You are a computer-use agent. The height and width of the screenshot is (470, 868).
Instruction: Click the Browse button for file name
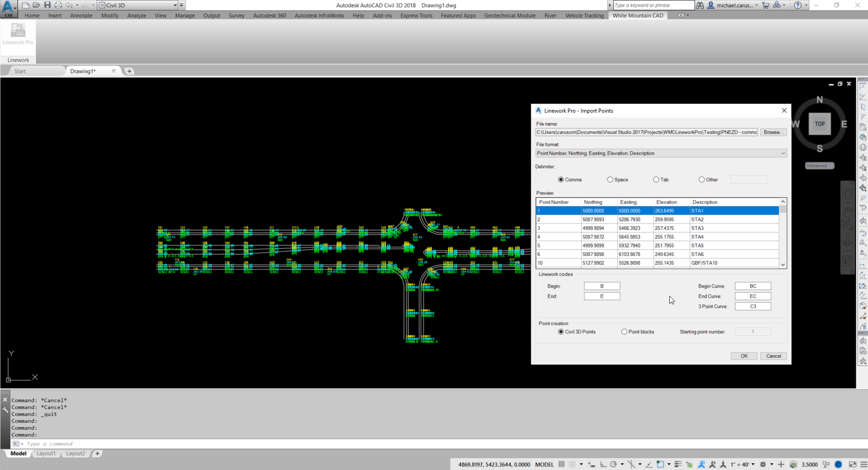tap(773, 132)
